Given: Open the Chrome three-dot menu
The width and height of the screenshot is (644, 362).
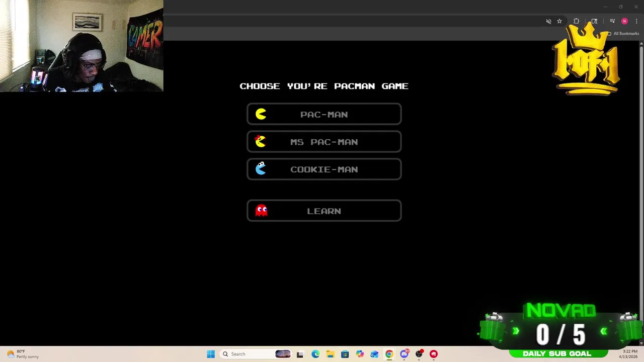Looking at the screenshot, I should 636,21.
